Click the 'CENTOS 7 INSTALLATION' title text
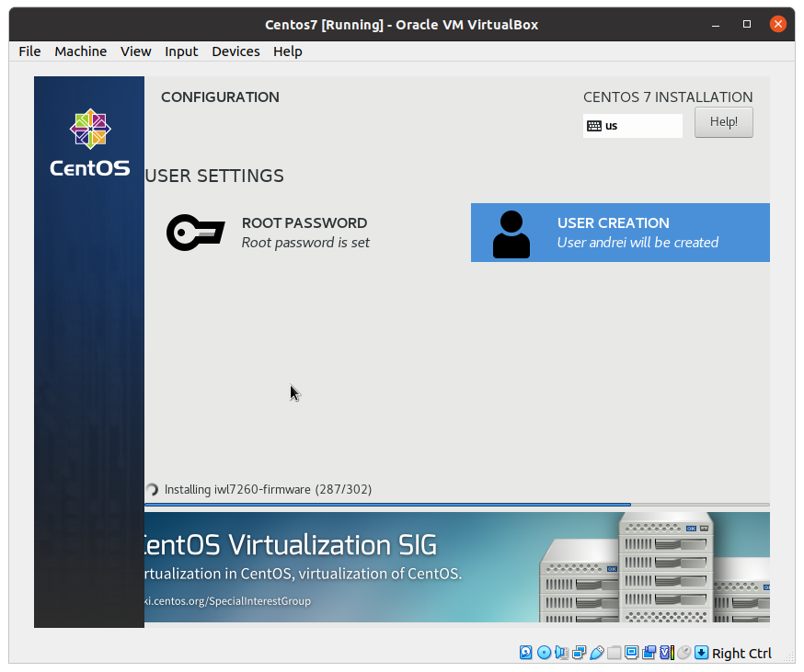Viewport: 804px width, 672px height. tap(668, 97)
